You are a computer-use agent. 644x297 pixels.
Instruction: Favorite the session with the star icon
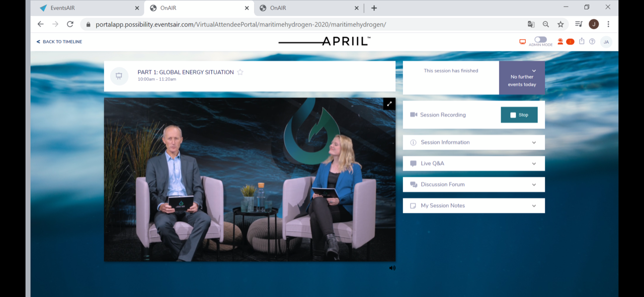(240, 72)
